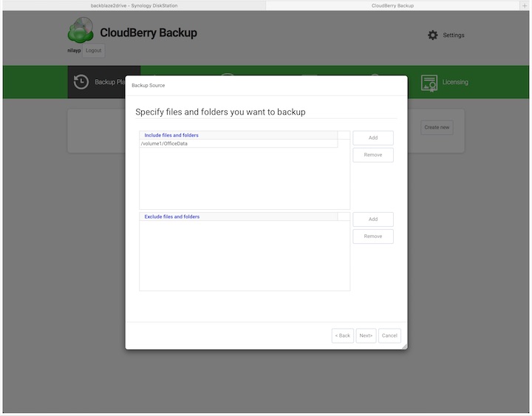Click the Create new button behind dialog
Screen dimensions: 532x416
[x=437, y=128]
